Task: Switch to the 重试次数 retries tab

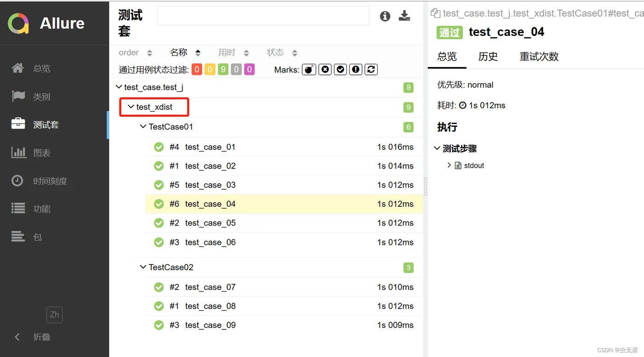Action: pos(539,57)
